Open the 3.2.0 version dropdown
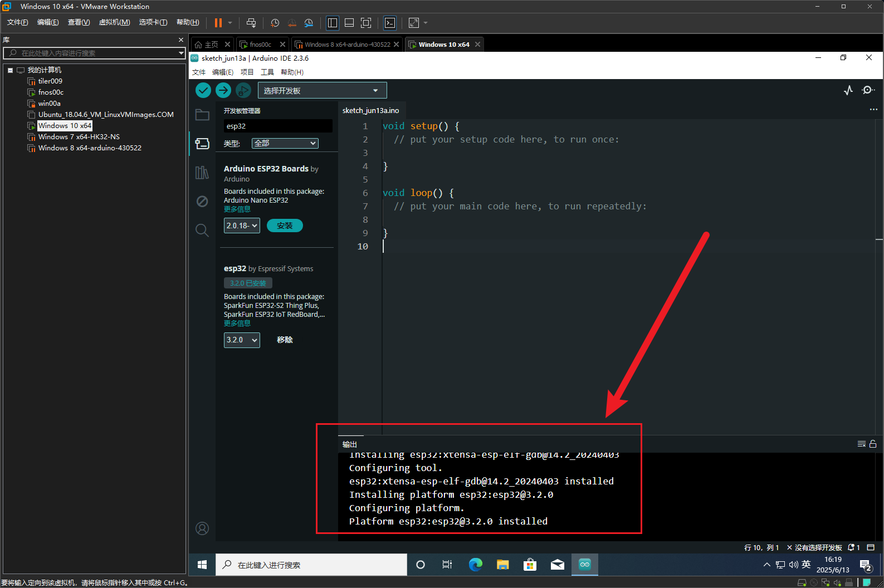 click(x=242, y=340)
